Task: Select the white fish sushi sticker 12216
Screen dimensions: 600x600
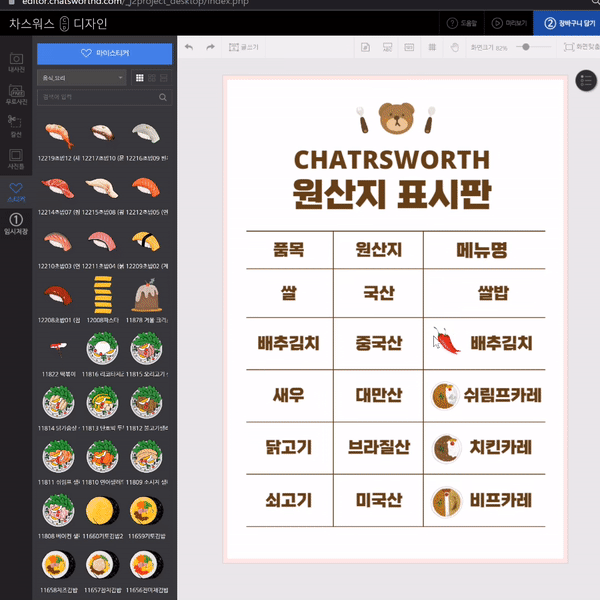Action: [146, 133]
